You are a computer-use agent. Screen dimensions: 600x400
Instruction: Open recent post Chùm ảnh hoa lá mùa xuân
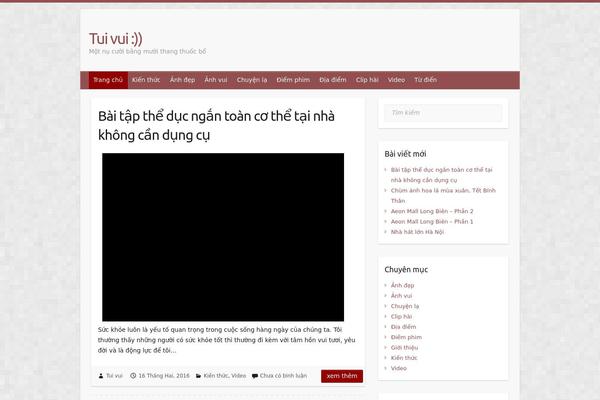click(x=443, y=196)
